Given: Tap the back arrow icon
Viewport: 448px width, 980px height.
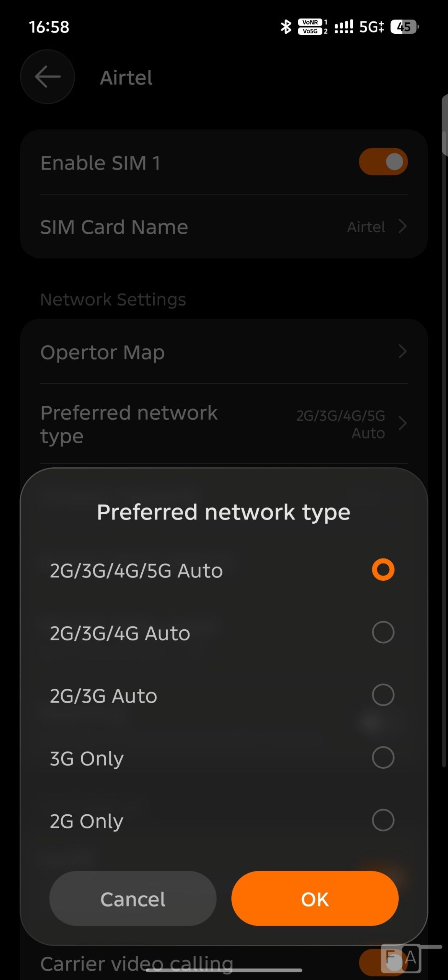Looking at the screenshot, I should tap(47, 77).
